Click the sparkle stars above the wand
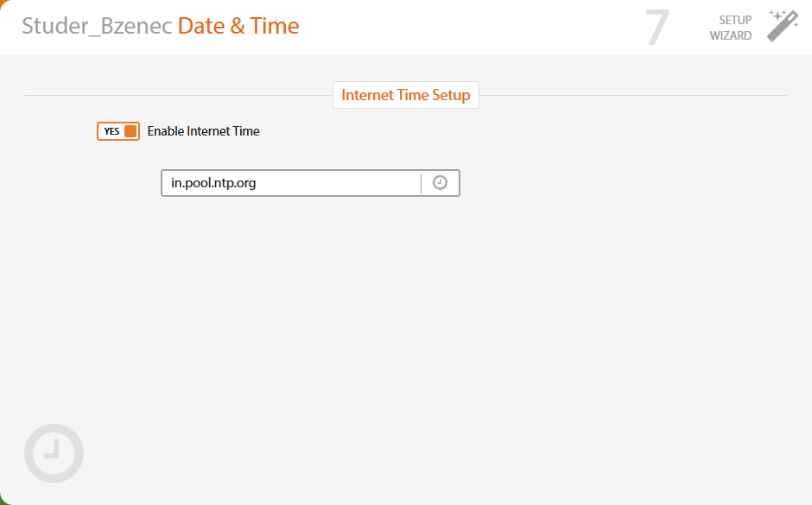Screen dimensions: 812x505 pos(777,15)
